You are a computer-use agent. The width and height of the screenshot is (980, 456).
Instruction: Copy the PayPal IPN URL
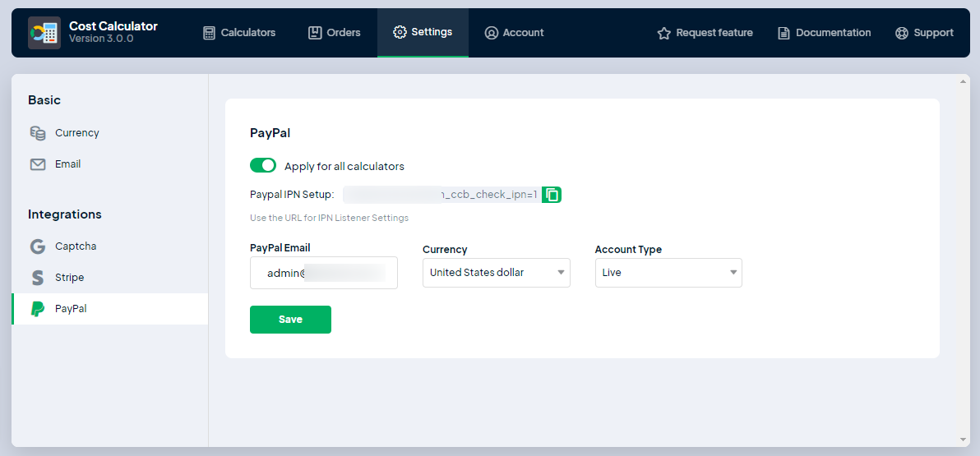(x=552, y=195)
